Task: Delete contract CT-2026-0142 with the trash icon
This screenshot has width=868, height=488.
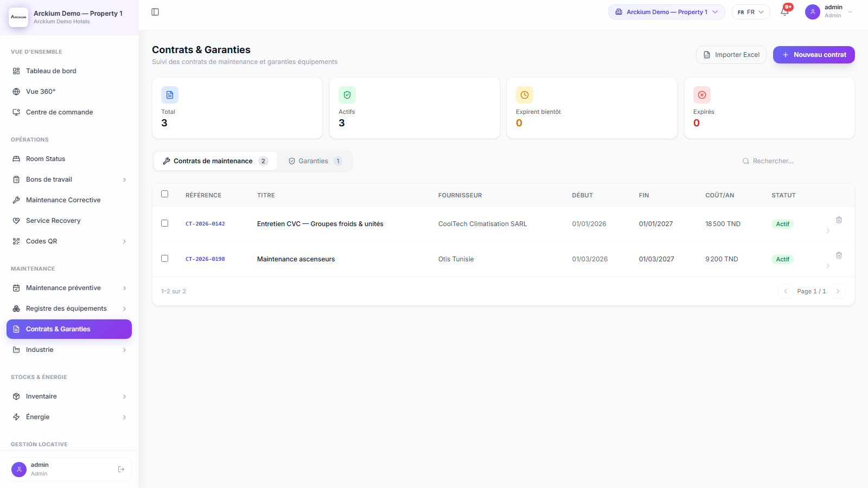Action: (839, 220)
